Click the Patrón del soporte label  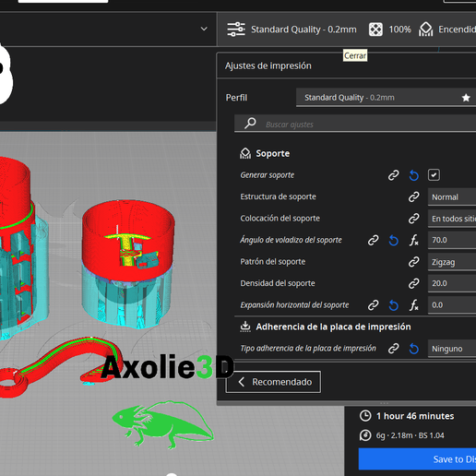[x=273, y=262]
